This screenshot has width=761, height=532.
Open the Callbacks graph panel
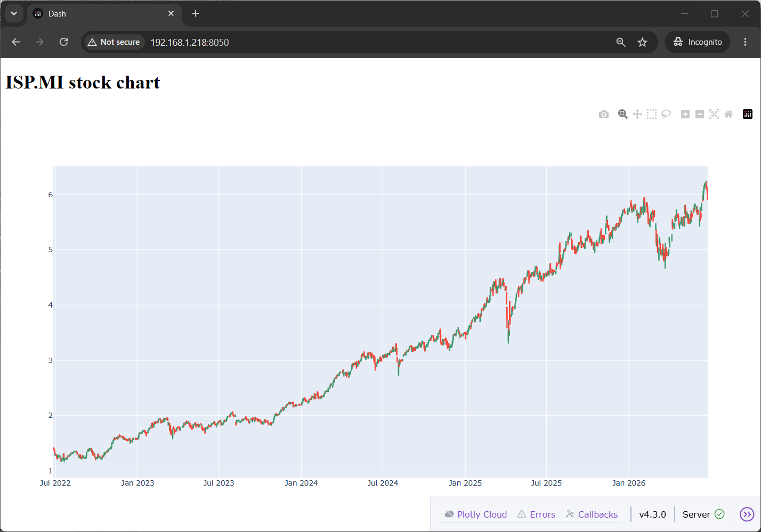[592, 514]
